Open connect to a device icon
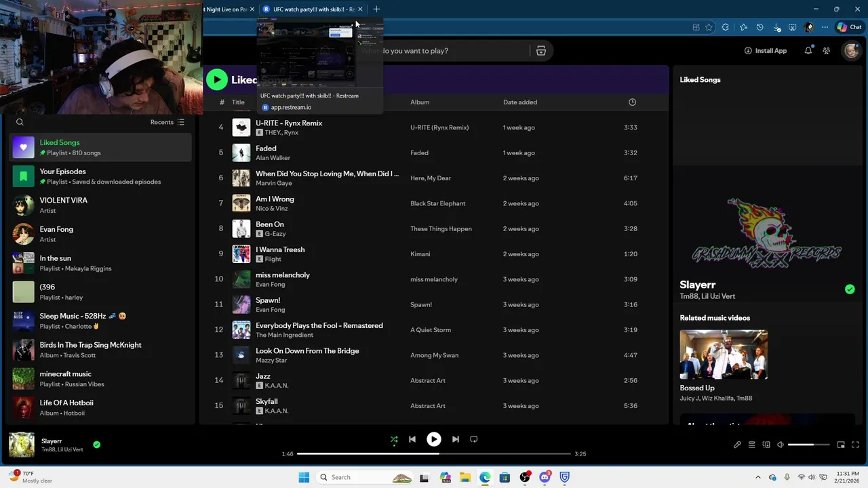 [766, 445]
